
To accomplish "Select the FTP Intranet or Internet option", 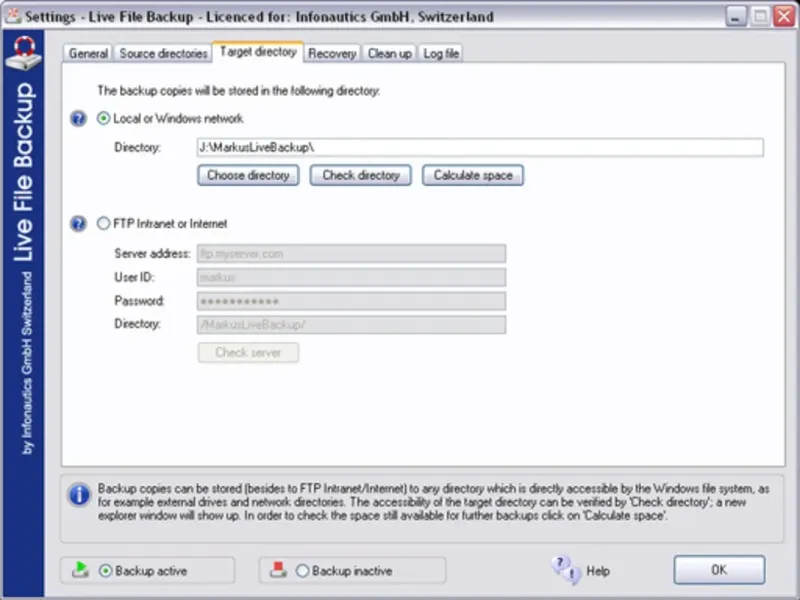I will 104,223.
